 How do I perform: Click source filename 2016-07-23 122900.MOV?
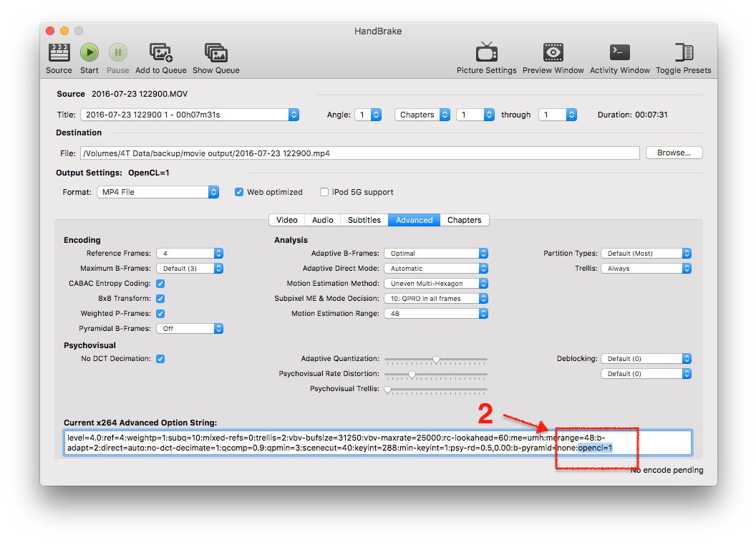click(140, 94)
